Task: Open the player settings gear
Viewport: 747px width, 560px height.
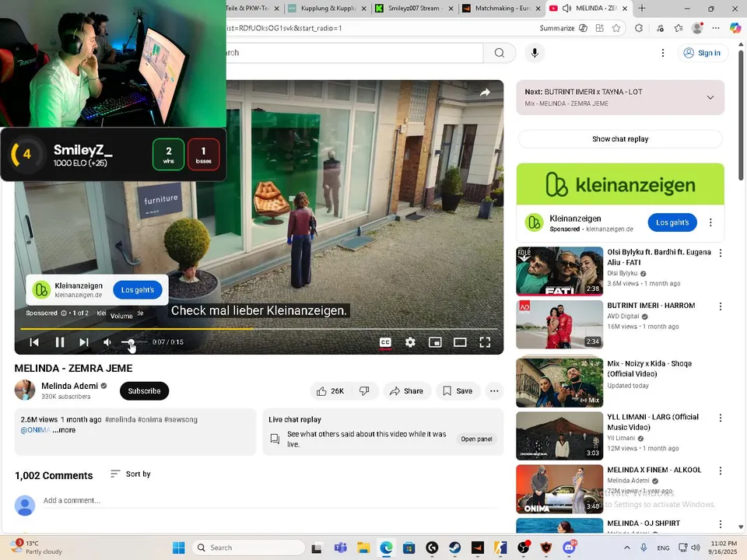Action: click(x=410, y=342)
